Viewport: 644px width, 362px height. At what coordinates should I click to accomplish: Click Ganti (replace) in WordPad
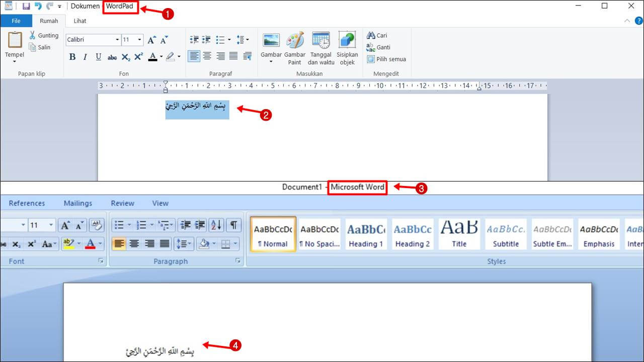coord(378,47)
